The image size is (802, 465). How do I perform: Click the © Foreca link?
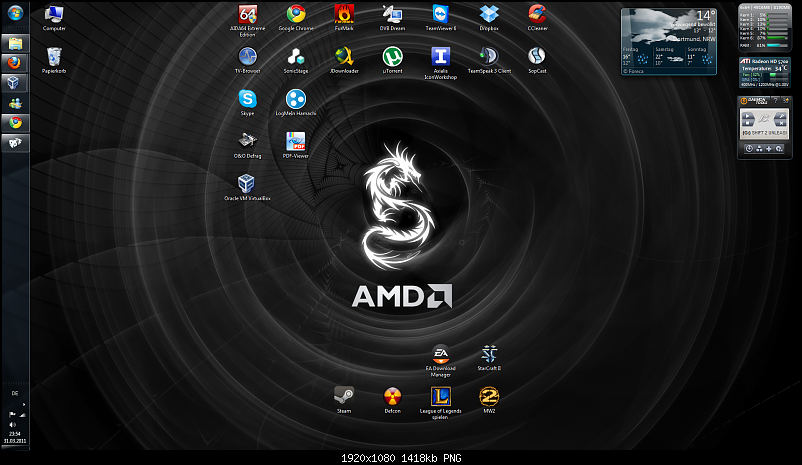(633, 71)
